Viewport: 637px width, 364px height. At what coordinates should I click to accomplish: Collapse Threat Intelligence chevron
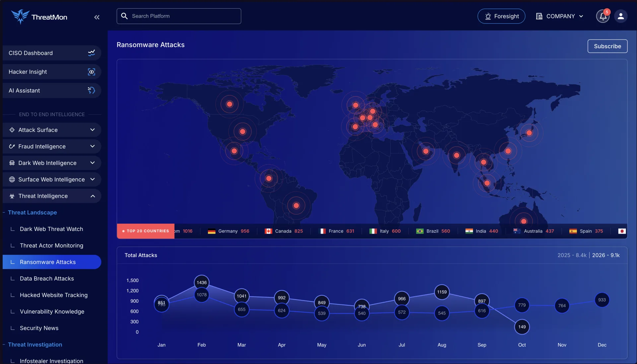93,196
